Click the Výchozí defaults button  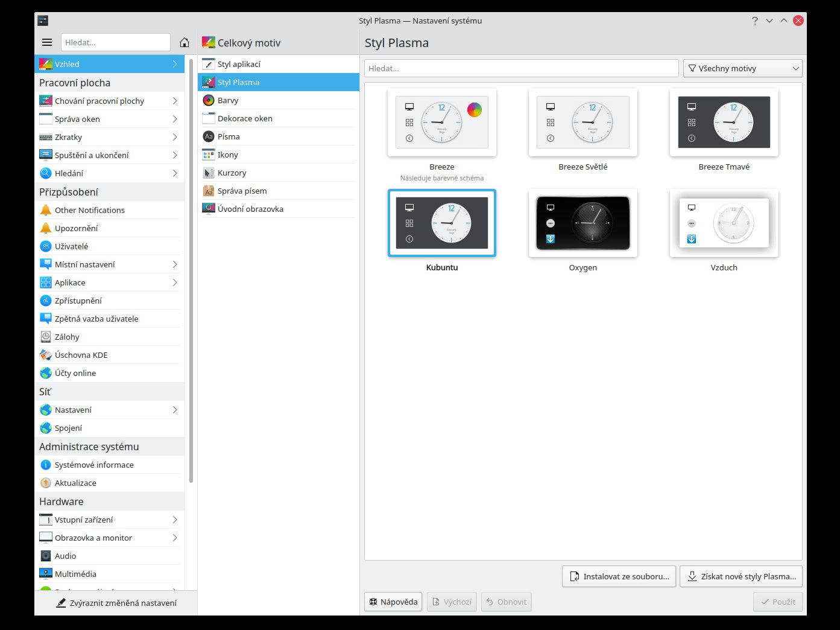point(452,602)
